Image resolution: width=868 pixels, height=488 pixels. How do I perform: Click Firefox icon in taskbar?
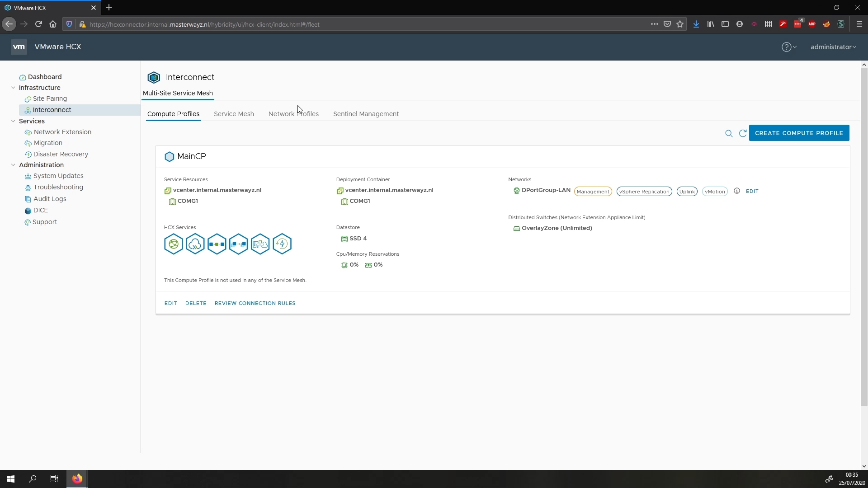(x=77, y=479)
